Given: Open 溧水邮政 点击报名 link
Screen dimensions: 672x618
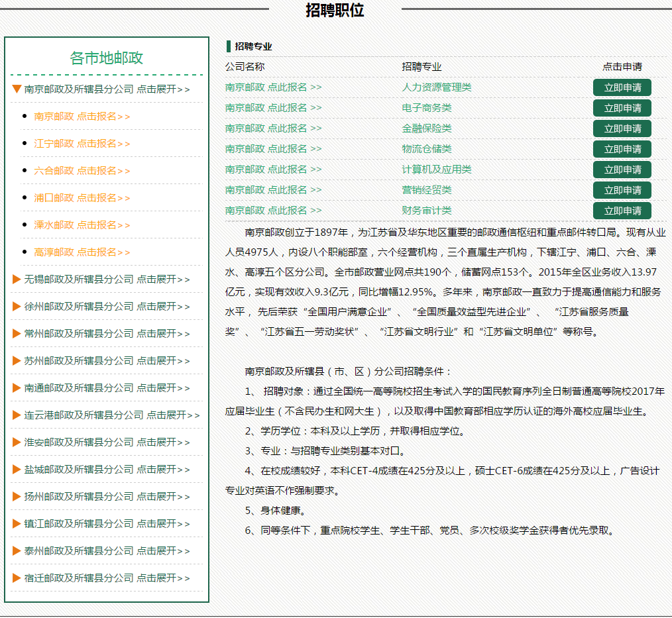Looking at the screenshot, I should point(82,225).
